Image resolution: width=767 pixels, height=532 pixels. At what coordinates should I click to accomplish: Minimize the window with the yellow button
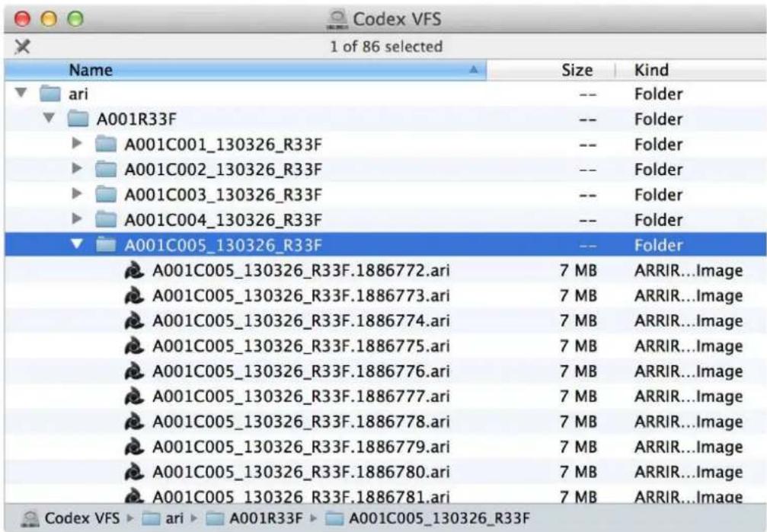click(x=49, y=20)
